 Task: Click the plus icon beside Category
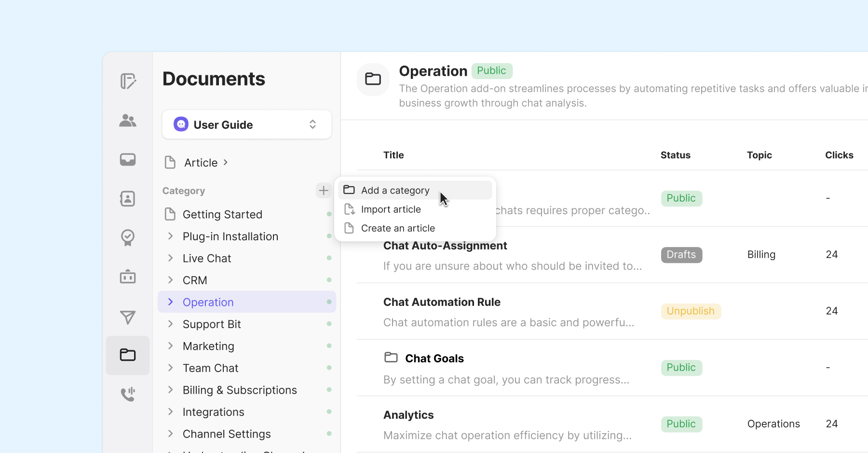point(324,191)
